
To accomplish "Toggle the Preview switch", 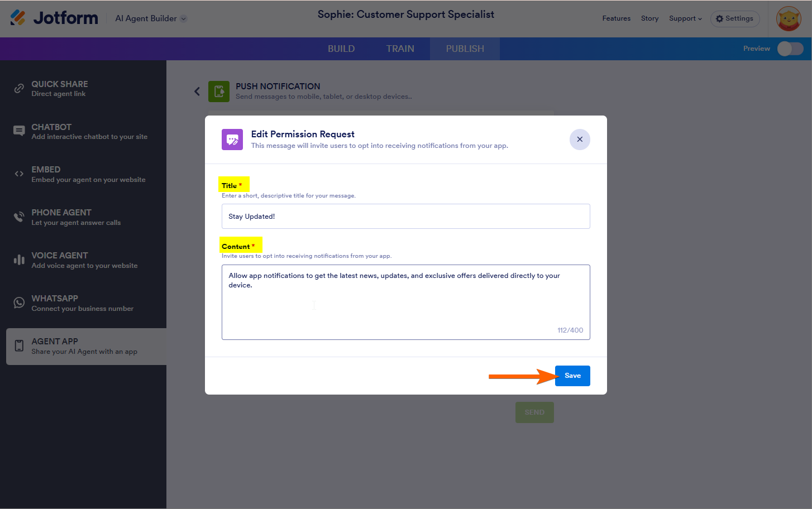I will coord(790,49).
